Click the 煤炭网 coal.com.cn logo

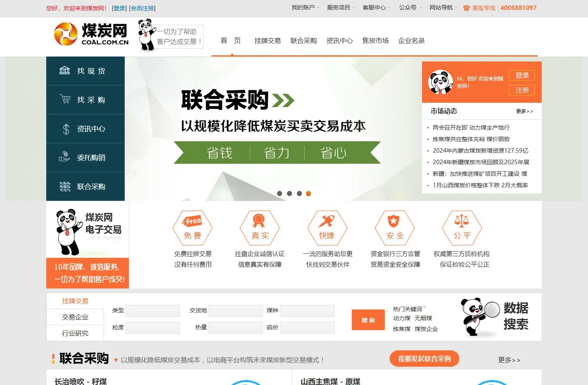[x=91, y=34]
